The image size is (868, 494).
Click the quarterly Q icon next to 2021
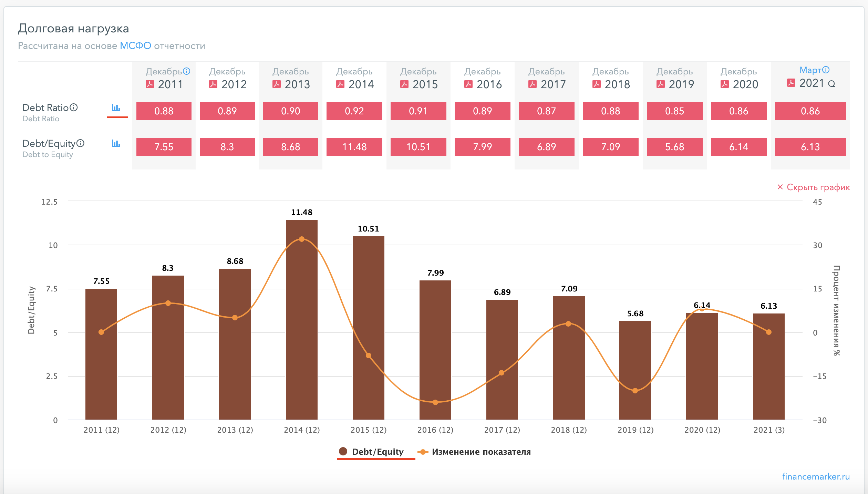(831, 84)
